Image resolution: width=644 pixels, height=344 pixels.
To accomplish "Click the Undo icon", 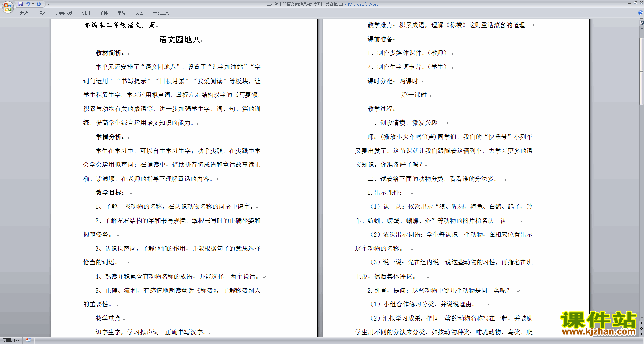I will tap(28, 4).
